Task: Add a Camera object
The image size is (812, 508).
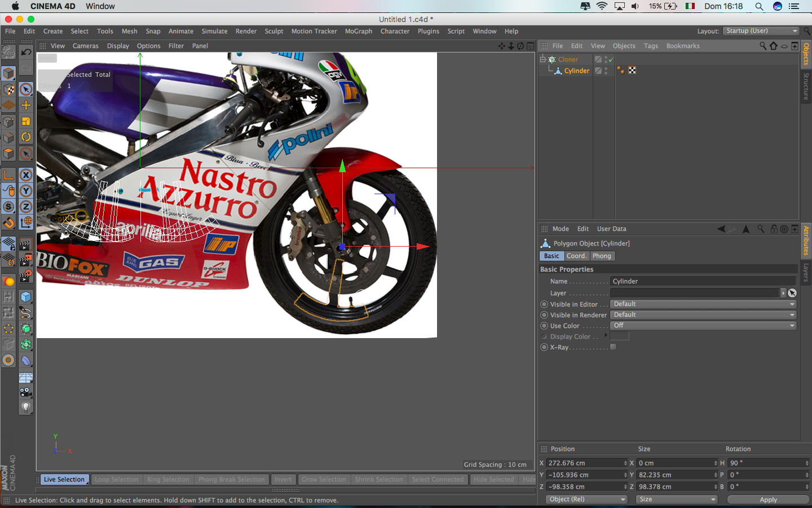Action: click(x=26, y=392)
